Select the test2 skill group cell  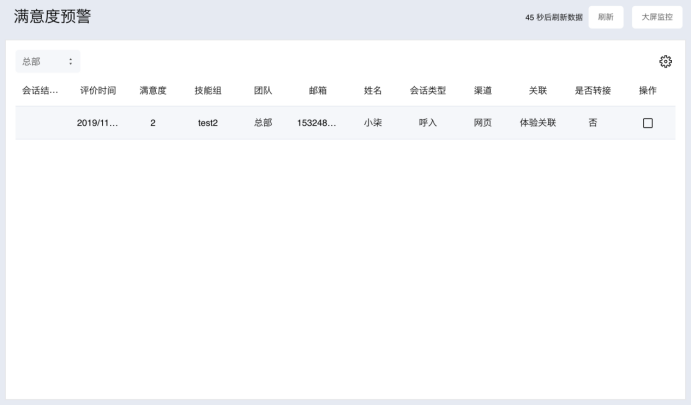(208, 123)
